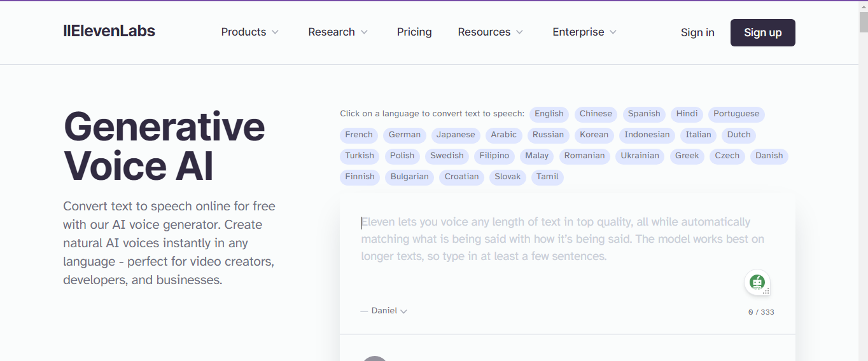Image resolution: width=868 pixels, height=361 pixels.
Task: Select the Chinese language chip
Action: click(596, 114)
